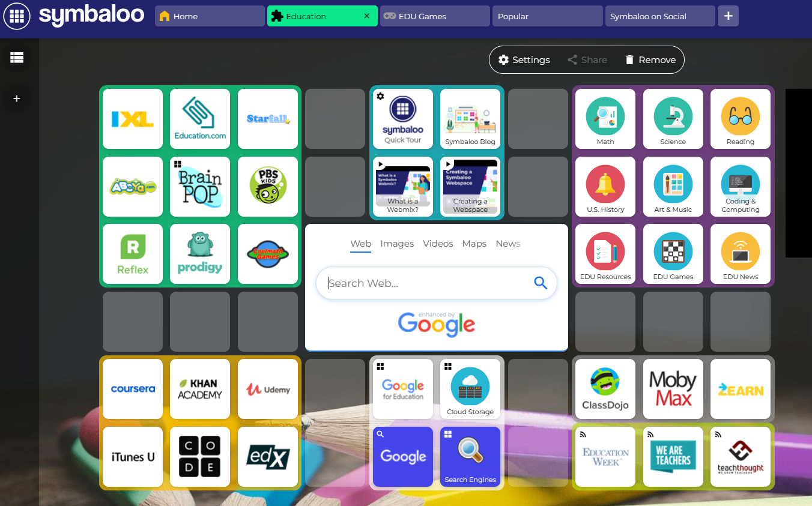Click the sidebar plus icon
Viewport: 812px width, 506px height.
click(17, 98)
